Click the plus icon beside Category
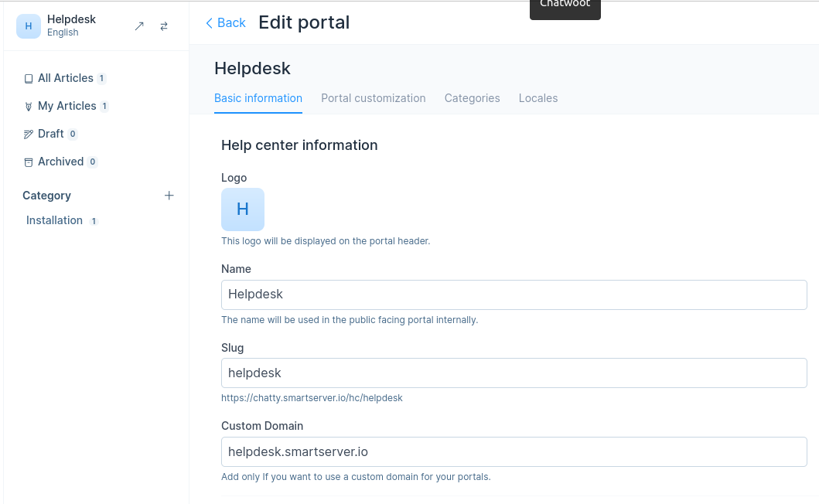819x504 pixels. 169,196
